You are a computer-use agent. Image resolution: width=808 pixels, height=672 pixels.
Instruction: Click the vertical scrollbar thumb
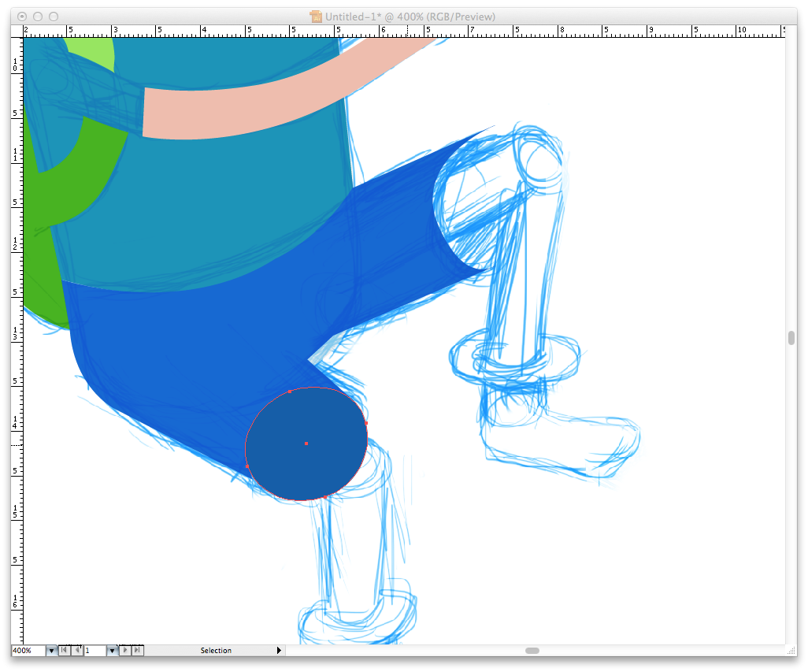point(791,338)
